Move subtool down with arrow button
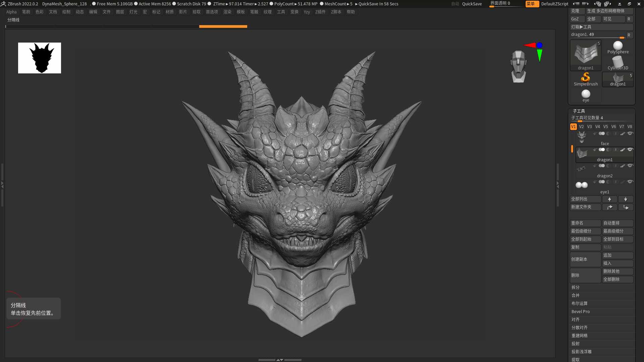 click(x=626, y=199)
